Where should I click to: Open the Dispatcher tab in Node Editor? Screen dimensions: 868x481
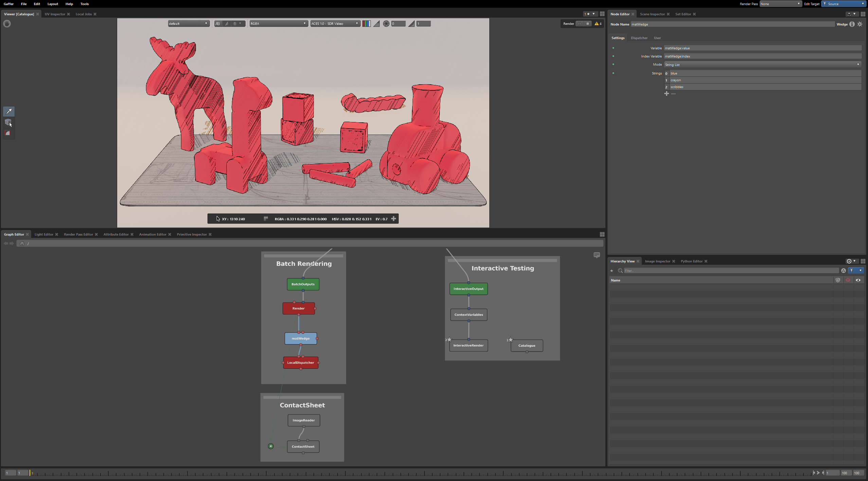coord(639,38)
